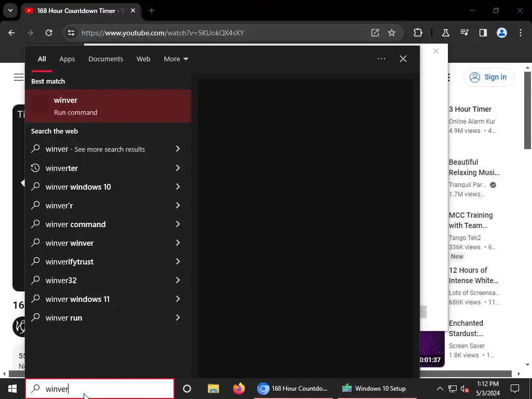The image size is (532, 399).
Task: Switch to the Documents search tab
Action: [105, 59]
